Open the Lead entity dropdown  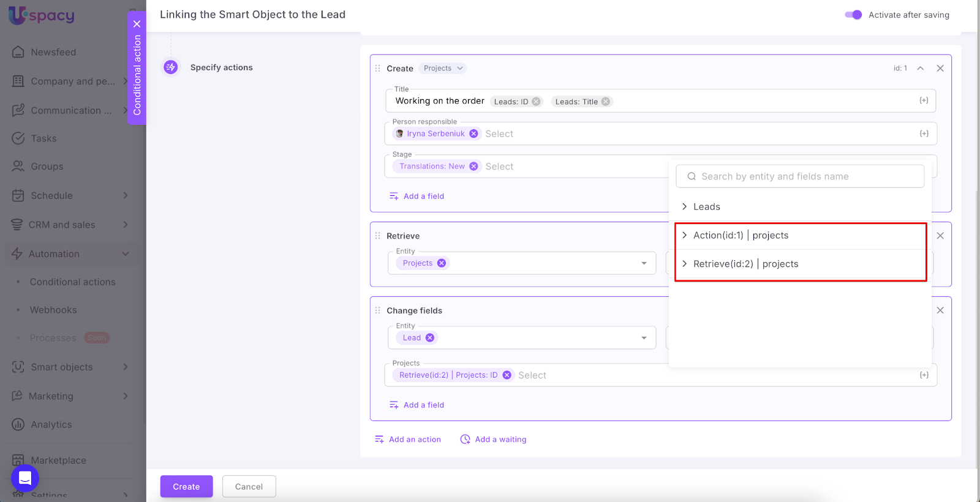644,338
